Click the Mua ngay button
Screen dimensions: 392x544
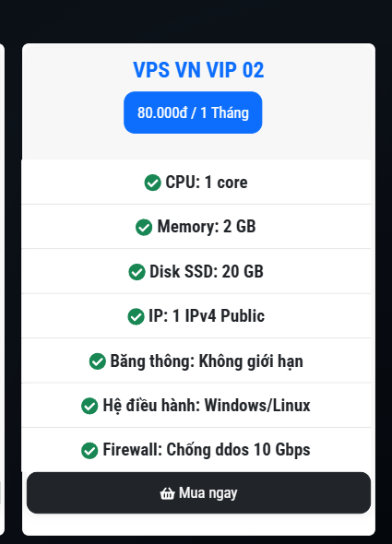tap(198, 492)
